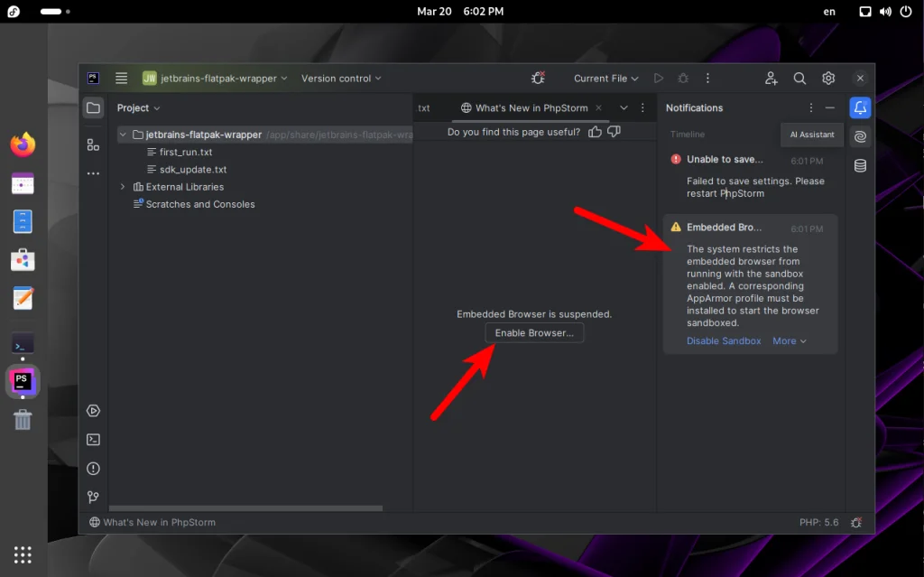924x577 pixels.
Task: Open the Project tool window folder icon
Action: [x=93, y=107]
